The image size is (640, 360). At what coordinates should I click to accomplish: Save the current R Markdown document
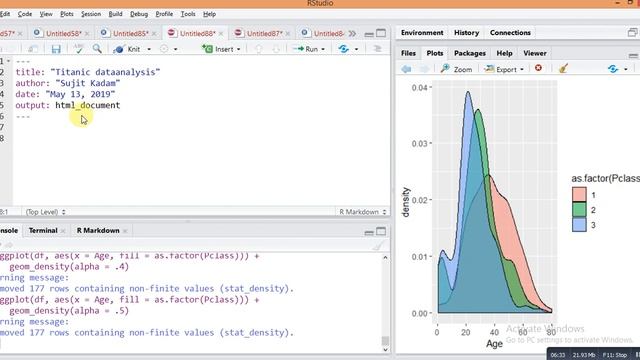pos(56,49)
